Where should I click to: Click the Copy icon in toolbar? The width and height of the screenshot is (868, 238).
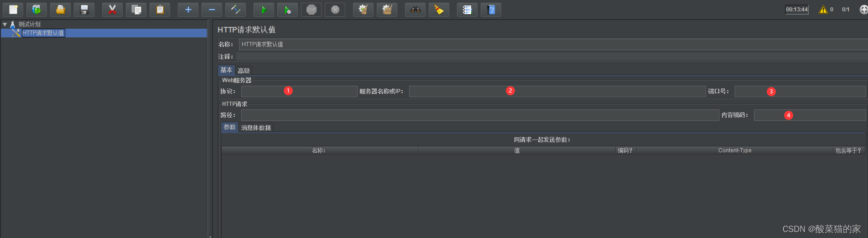click(x=136, y=10)
